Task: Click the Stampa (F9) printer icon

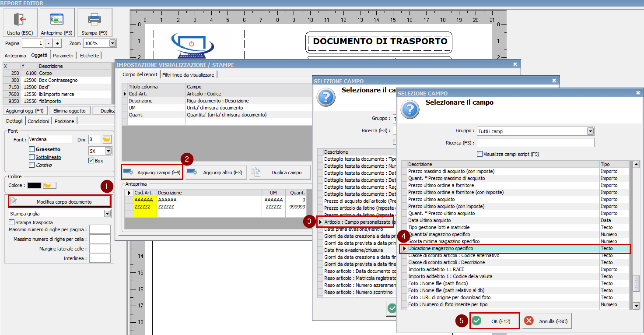Action: point(94,19)
